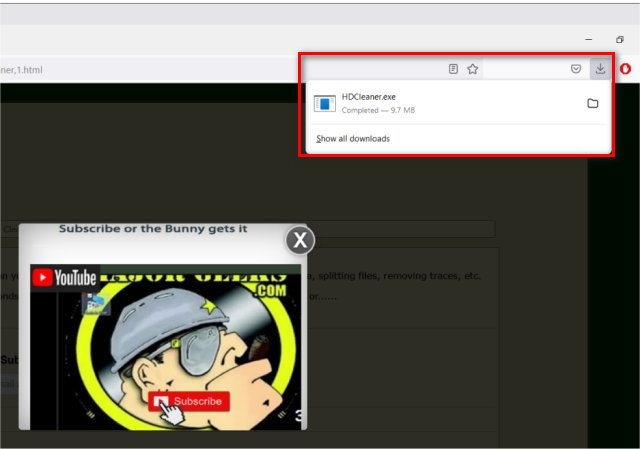Click the red Subscribe button
Viewport: 640px width, 449px height.
[x=189, y=401]
